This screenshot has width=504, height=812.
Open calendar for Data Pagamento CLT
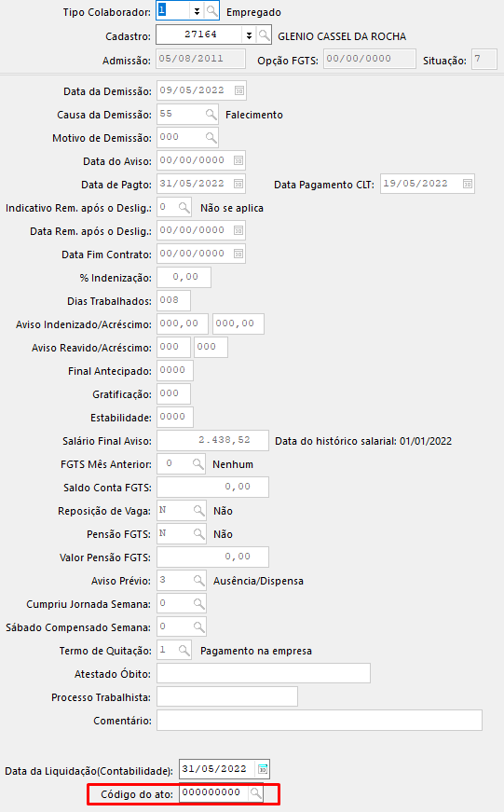(x=468, y=184)
